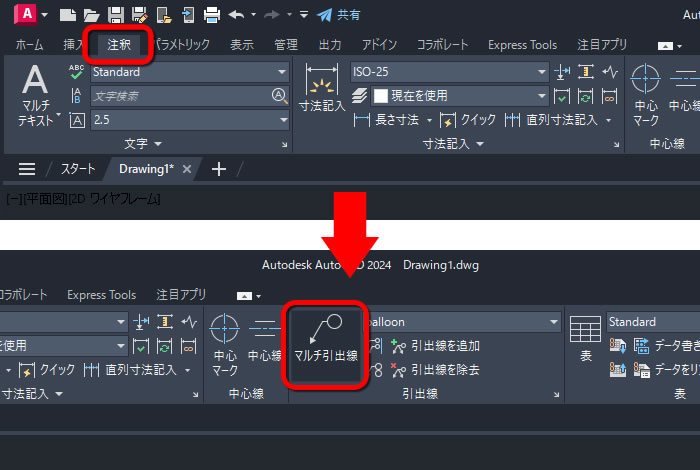
Task: Switch to the スタート file tab
Action: click(78, 169)
